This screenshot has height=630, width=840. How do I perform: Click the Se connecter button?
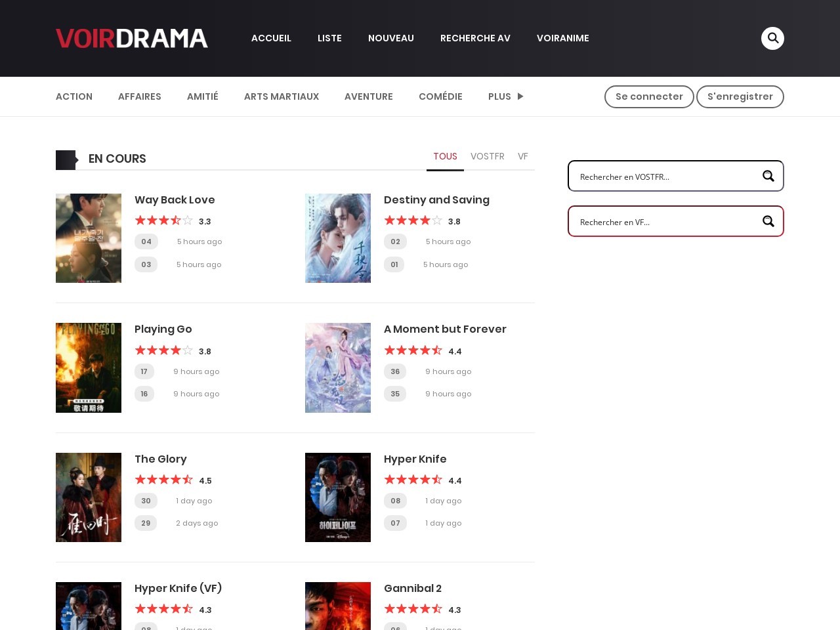pos(649,96)
